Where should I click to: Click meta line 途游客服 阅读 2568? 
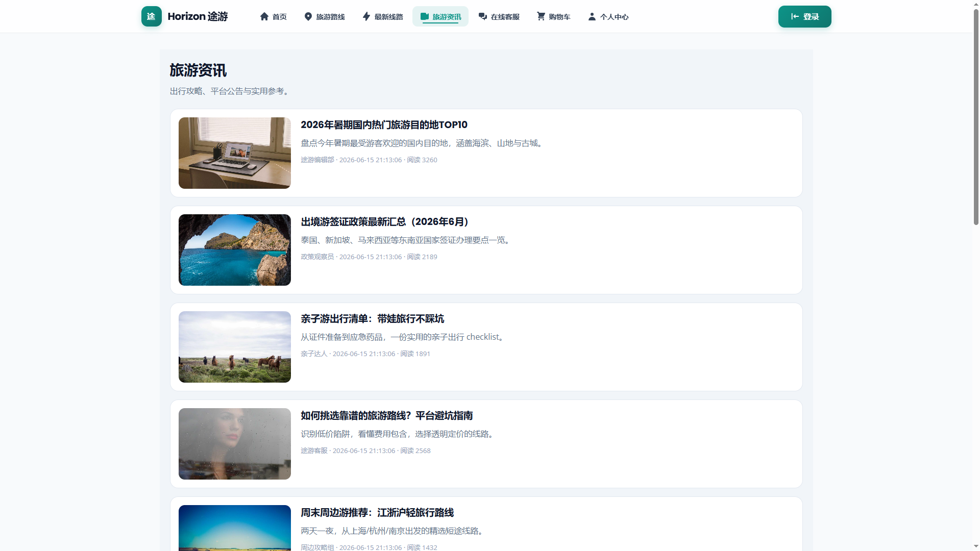pyautogui.click(x=365, y=450)
